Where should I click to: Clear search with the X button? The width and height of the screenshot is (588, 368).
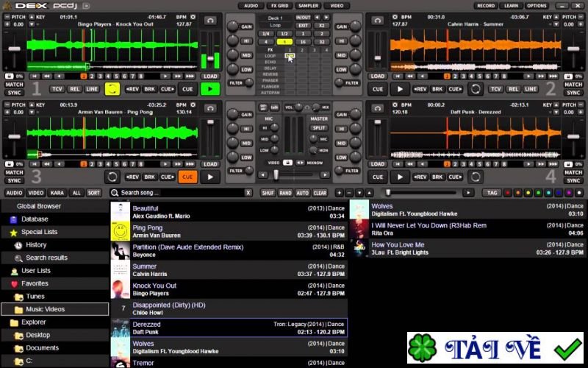point(248,193)
